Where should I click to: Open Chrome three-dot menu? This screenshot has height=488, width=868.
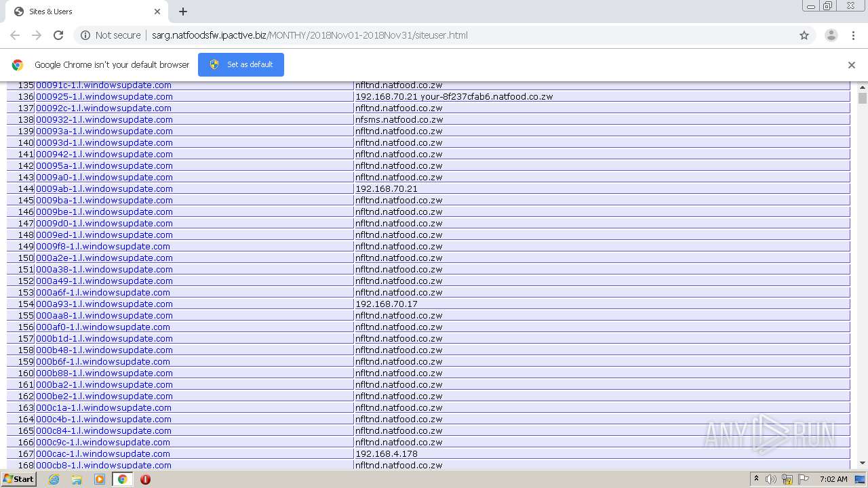pos(853,35)
